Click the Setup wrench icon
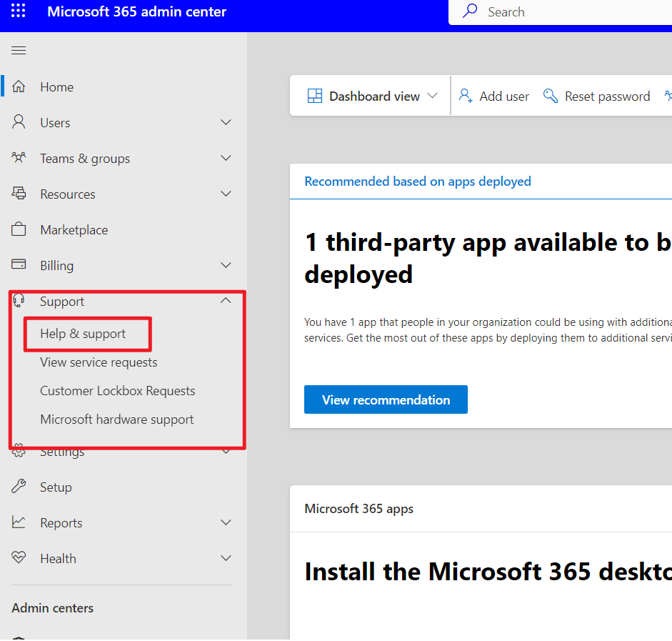 point(19,487)
